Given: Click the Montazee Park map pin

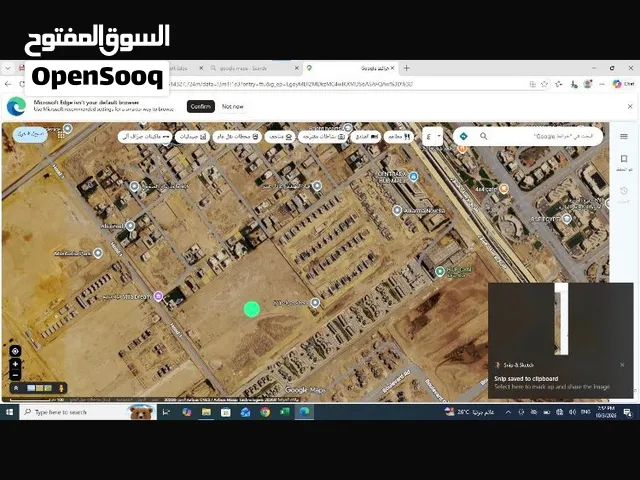Looking at the screenshot, I should click(x=98, y=253).
